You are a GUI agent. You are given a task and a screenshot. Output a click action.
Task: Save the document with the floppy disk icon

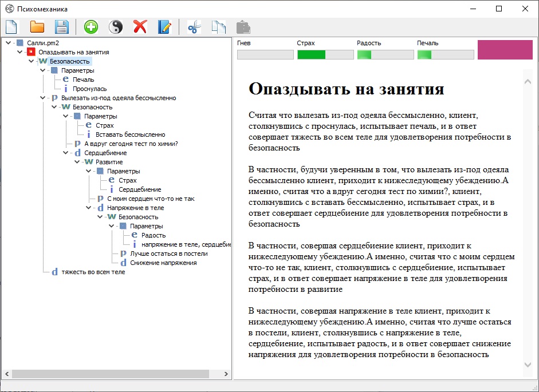click(61, 27)
